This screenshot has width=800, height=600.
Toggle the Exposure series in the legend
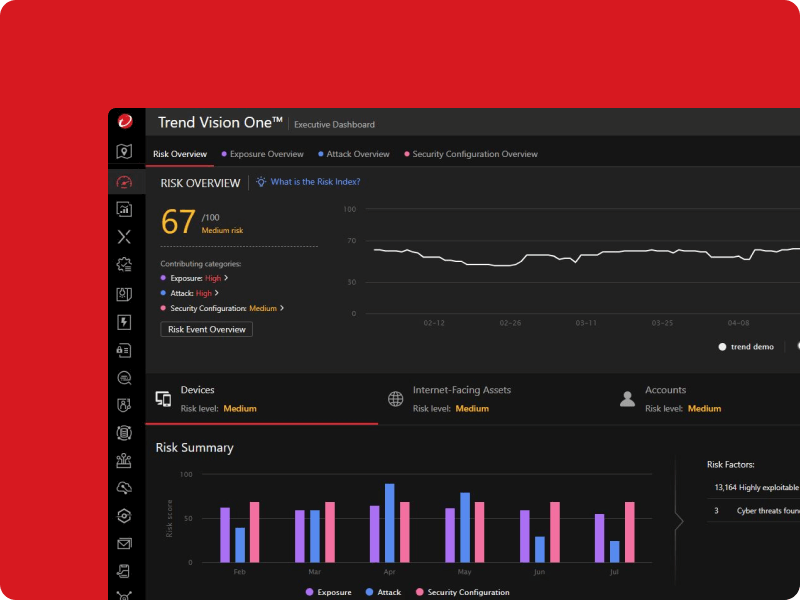pos(330,592)
